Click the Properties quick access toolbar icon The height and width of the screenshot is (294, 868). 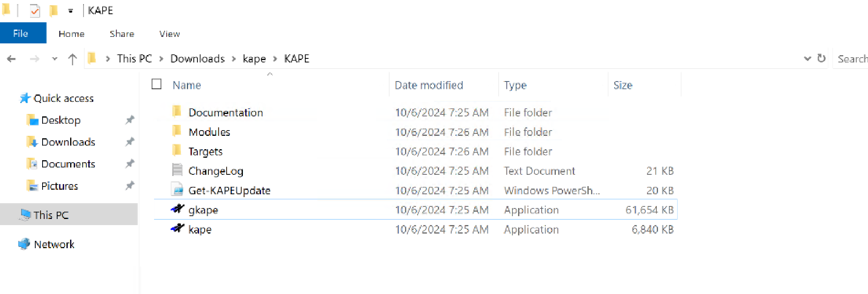click(35, 11)
